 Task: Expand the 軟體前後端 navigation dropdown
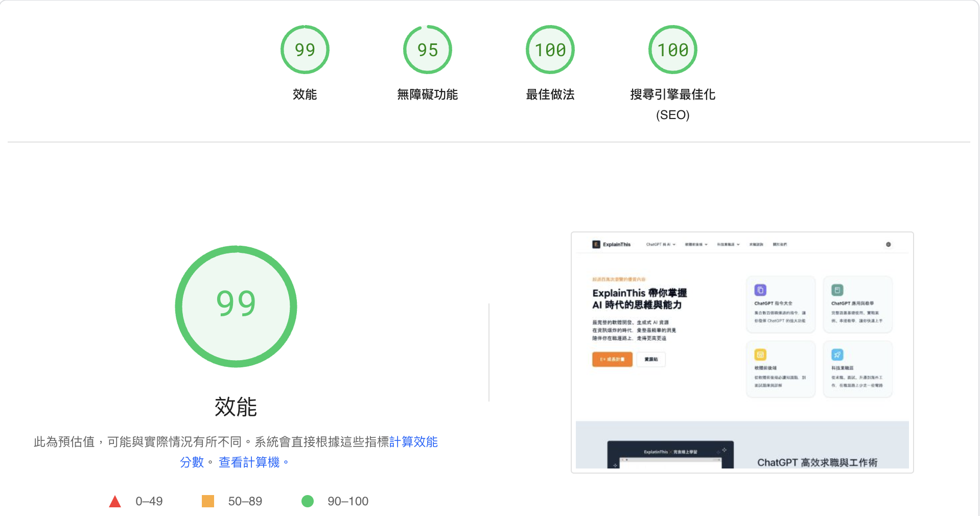(x=696, y=244)
